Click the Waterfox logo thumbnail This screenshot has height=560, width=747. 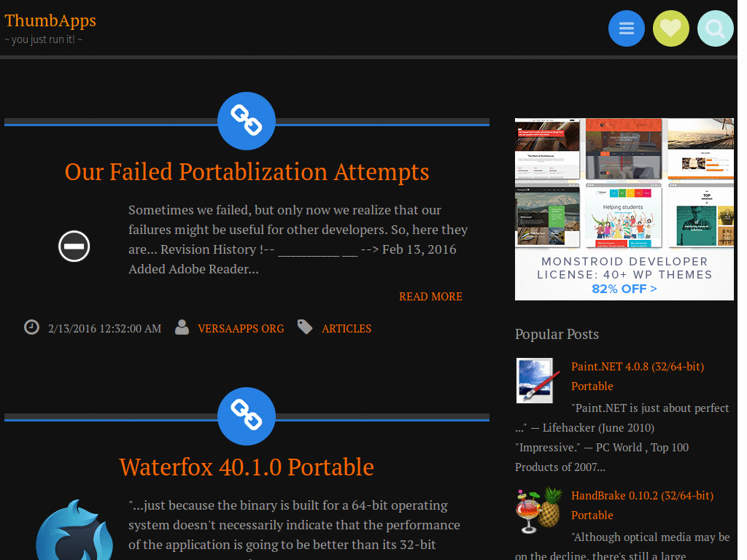pos(74,529)
